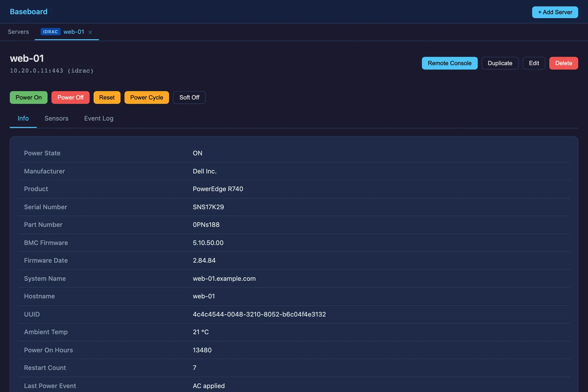Switch to the Sensors tab
588x392 pixels.
click(56, 118)
